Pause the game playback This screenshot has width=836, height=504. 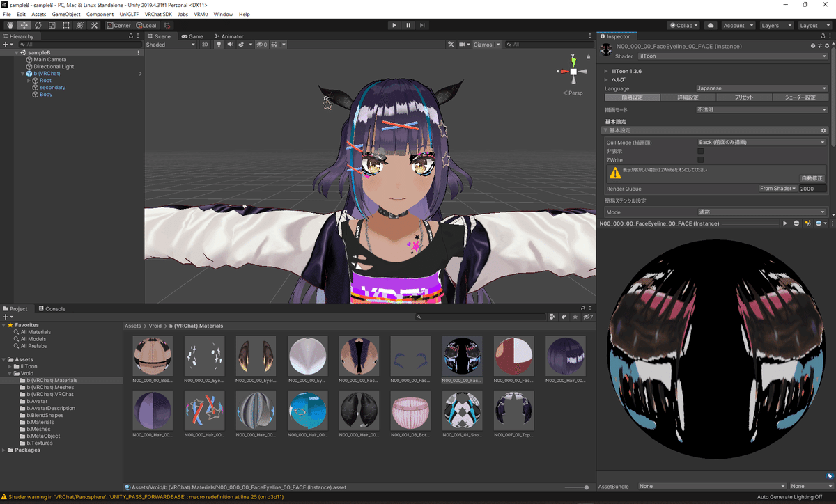pos(408,25)
